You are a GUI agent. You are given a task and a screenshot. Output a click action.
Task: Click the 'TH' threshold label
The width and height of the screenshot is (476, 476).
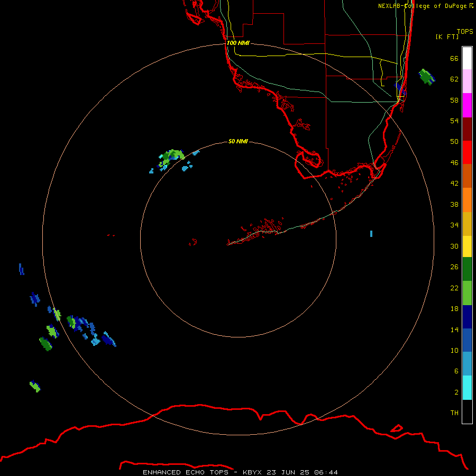pyautogui.click(x=454, y=413)
